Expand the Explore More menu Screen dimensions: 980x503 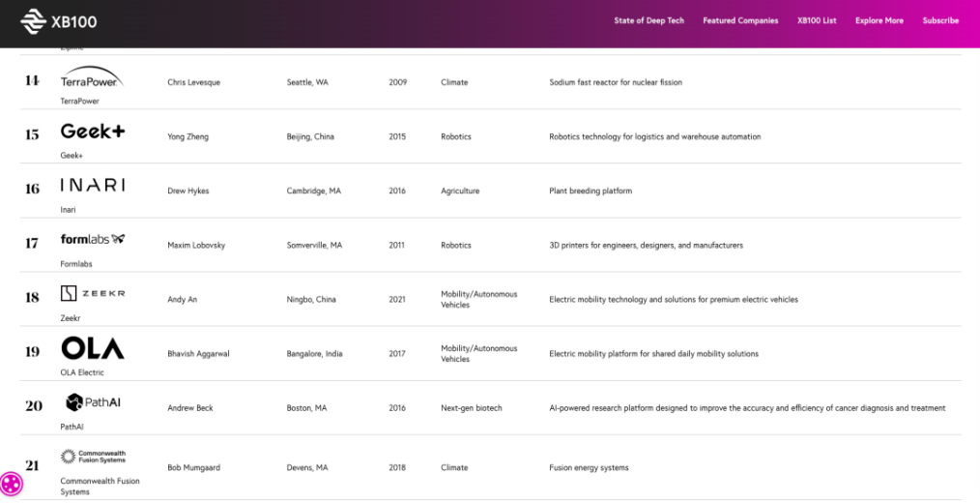(x=879, y=20)
